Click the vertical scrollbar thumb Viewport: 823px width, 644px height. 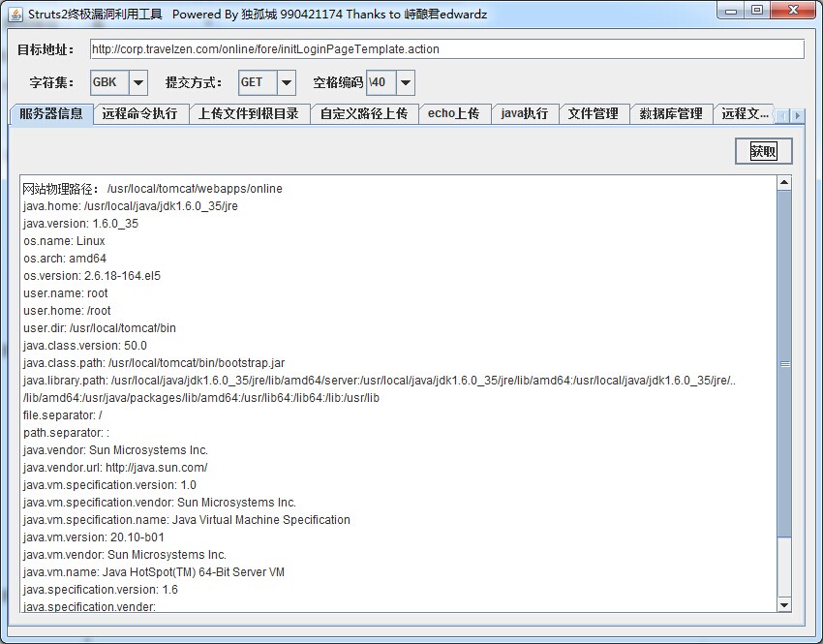pos(784,364)
